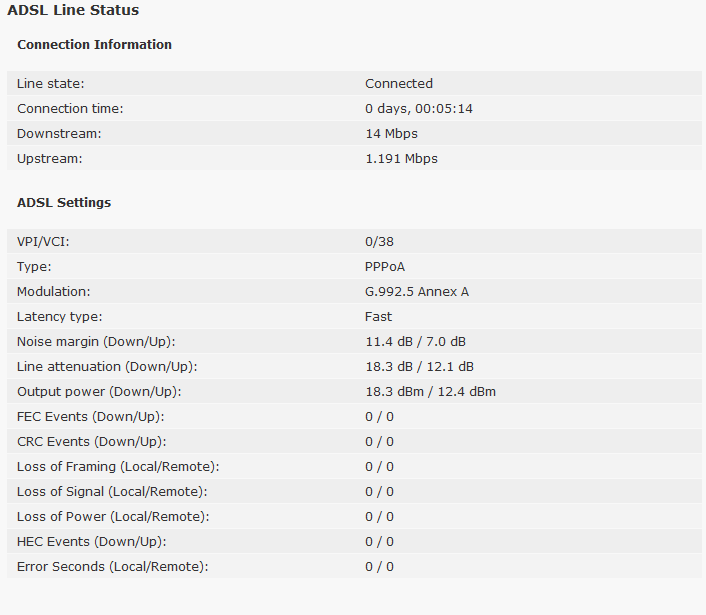The image size is (706, 615).
Task: Select the FEC Events (Down/Up) label
Action: [x=91, y=417]
